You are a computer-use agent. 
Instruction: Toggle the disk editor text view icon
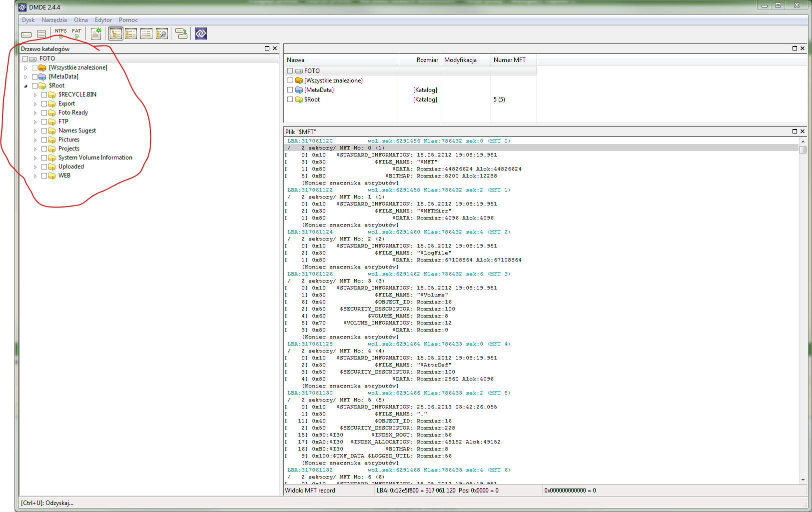coord(146,33)
